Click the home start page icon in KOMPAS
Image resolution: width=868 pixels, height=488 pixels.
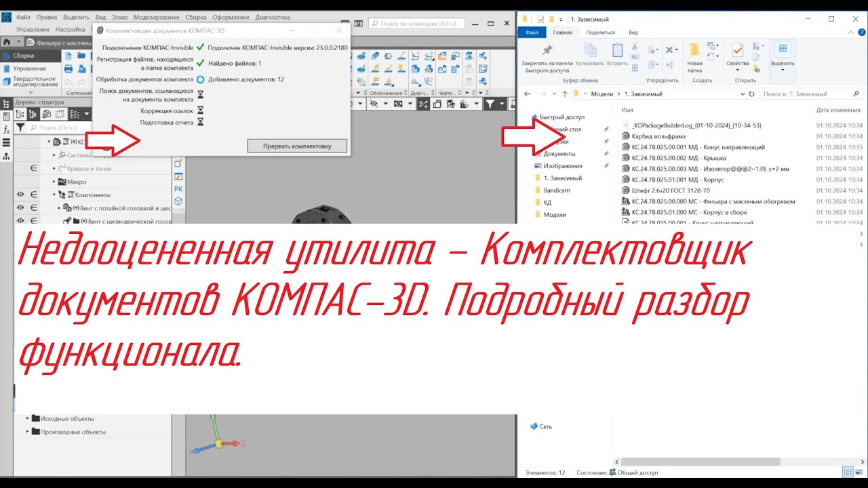point(7,42)
